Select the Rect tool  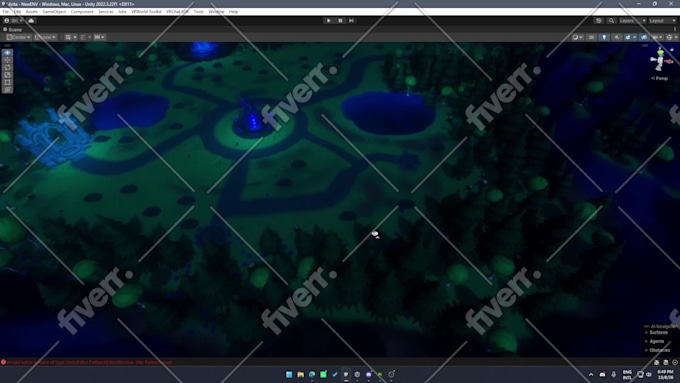(7, 82)
